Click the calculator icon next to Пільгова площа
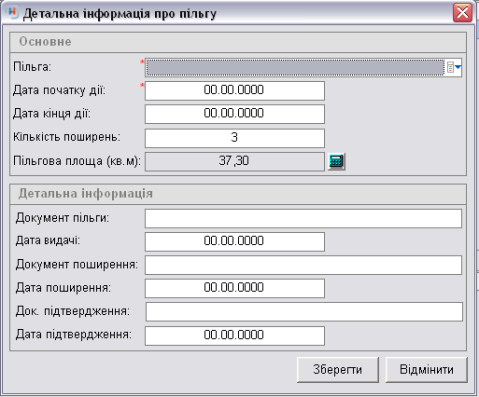 pos(336,162)
